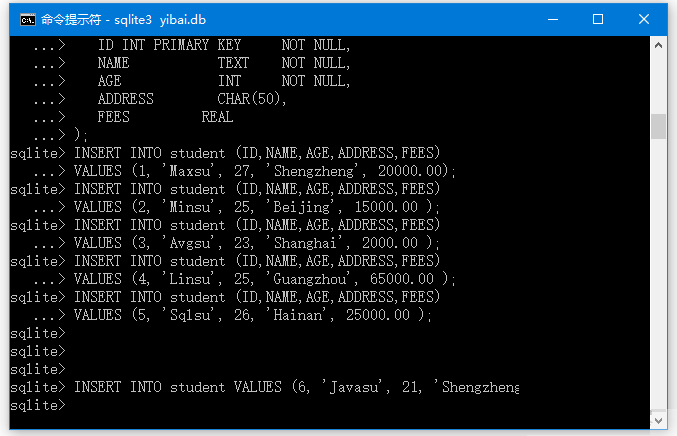Click the 'Shanghai' address text
The width and height of the screenshot is (677, 436).
tap(305, 243)
